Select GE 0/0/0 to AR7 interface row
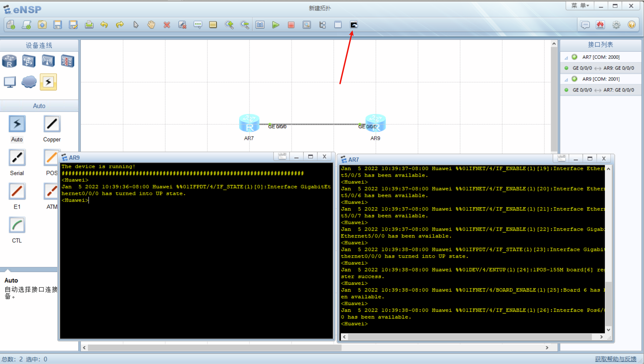Viewport: 644px width, 364px height. (x=601, y=90)
